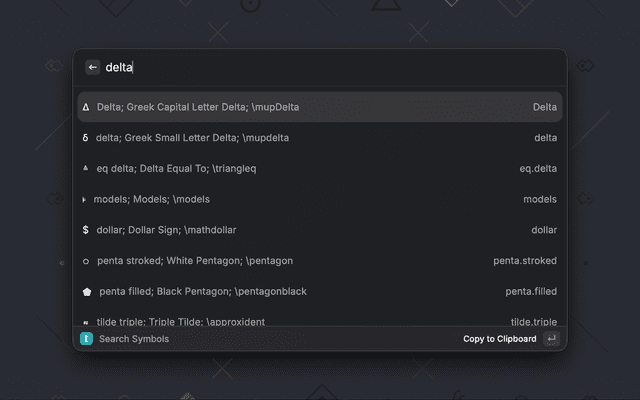The image size is (640, 400).
Task: Click the models symbol icon
Action: coord(84,199)
